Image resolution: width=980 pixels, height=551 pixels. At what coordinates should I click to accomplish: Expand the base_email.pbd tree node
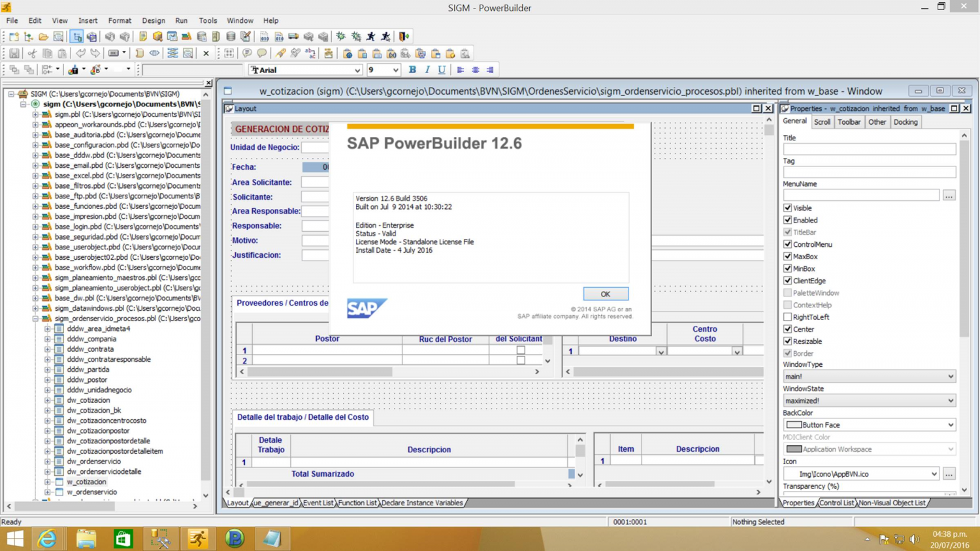[35, 165]
